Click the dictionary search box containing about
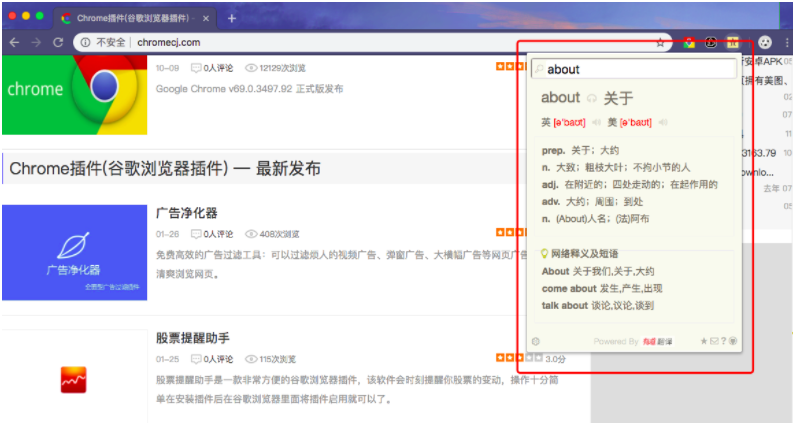Image resolution: width=793 pixels, height=423 pixels. coord(633,69)
